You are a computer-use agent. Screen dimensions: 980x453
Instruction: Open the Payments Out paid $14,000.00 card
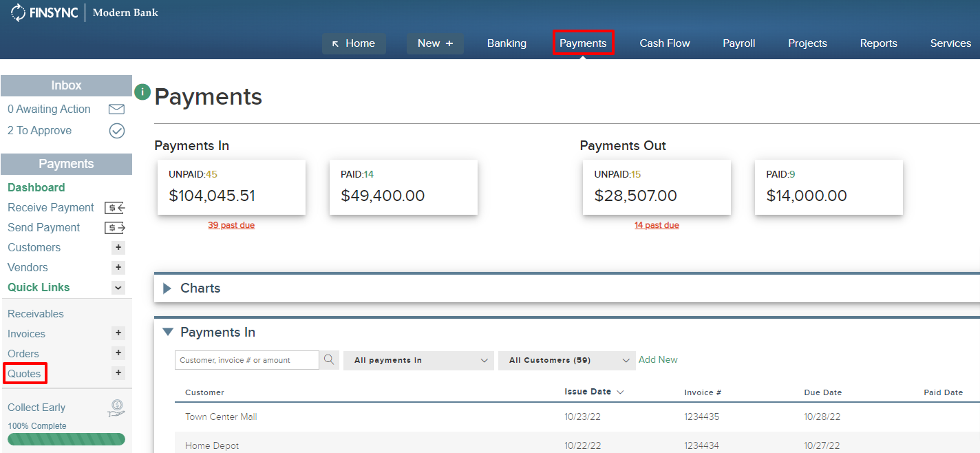pyautogui.click(x=829, y=187)
